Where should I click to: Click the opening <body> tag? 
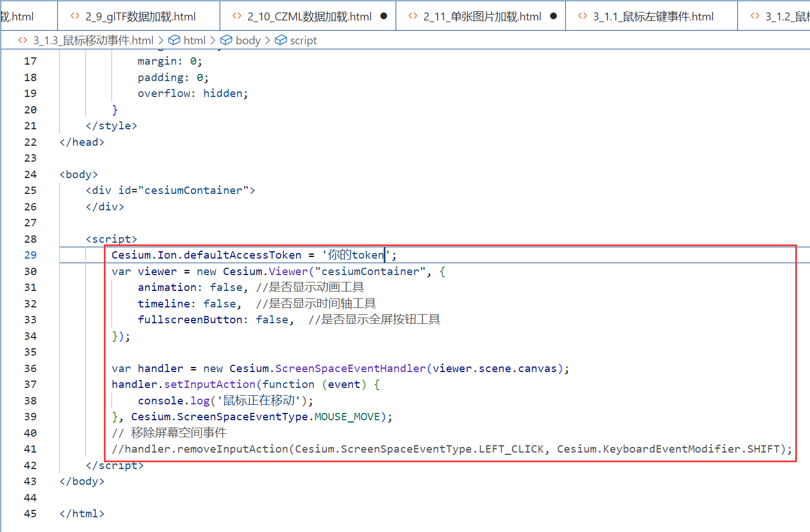(79, 174)
